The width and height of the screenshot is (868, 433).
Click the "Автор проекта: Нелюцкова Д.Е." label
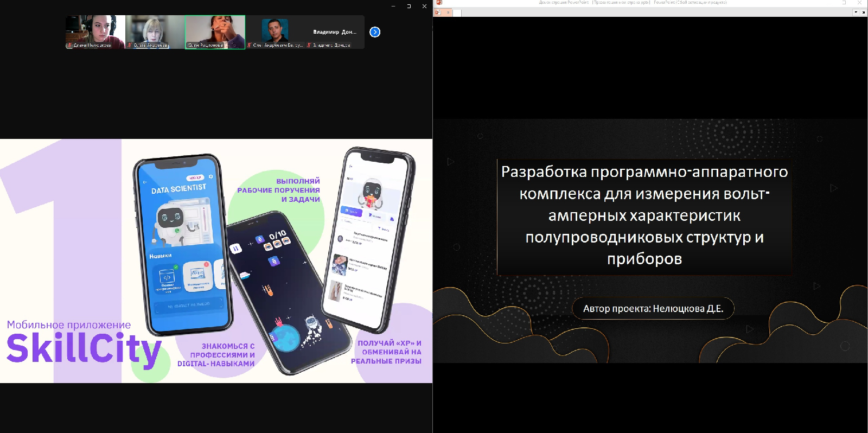[x=653, y=309]
